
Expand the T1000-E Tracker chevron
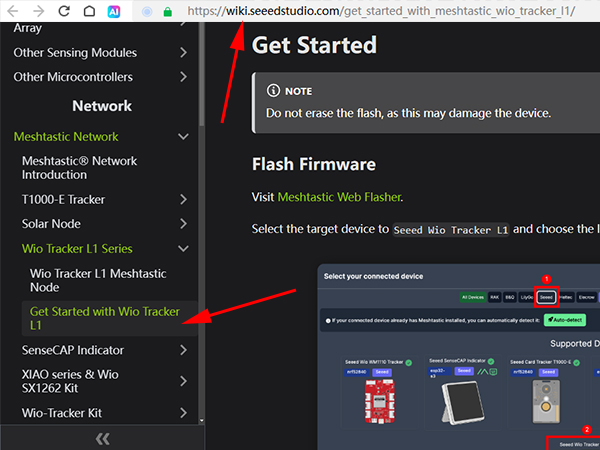click(183, 199)
